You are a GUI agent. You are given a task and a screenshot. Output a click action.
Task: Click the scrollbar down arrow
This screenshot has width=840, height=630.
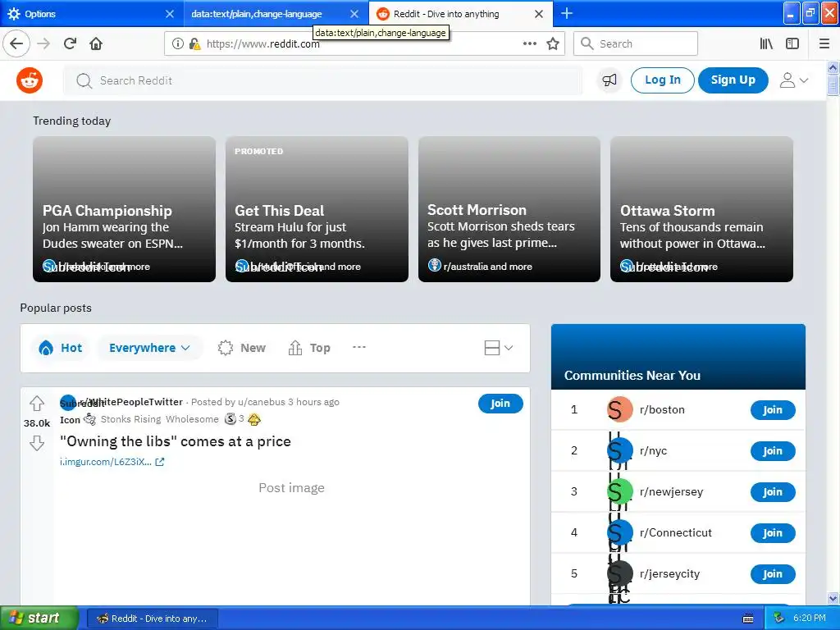833,598
